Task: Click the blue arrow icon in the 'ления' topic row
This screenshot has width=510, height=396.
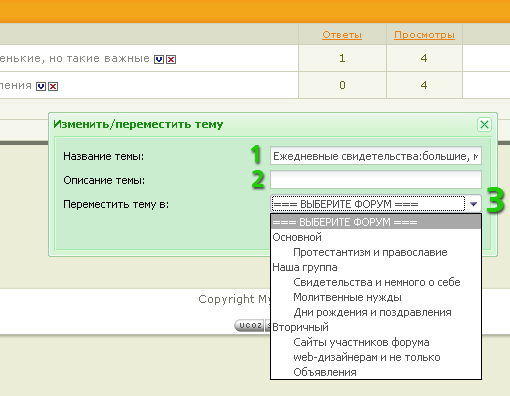Action: pos(41,87)
